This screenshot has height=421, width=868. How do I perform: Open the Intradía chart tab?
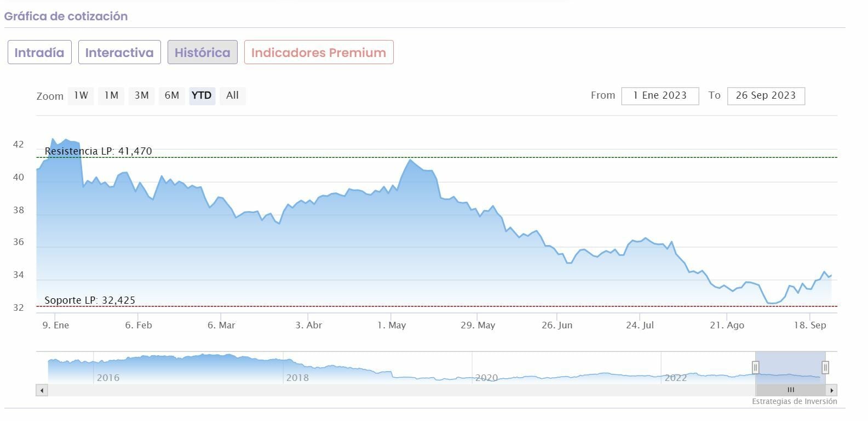[x=39, y=53]
